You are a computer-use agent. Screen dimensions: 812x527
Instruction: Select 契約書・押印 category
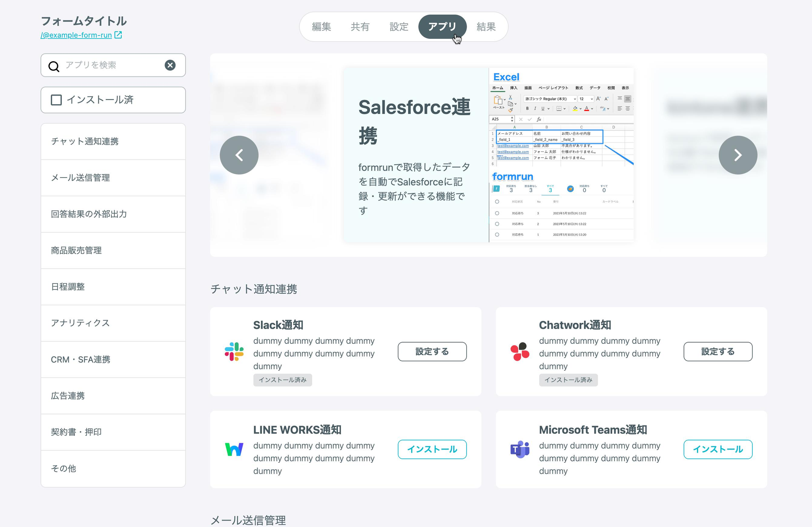point(113,432)
